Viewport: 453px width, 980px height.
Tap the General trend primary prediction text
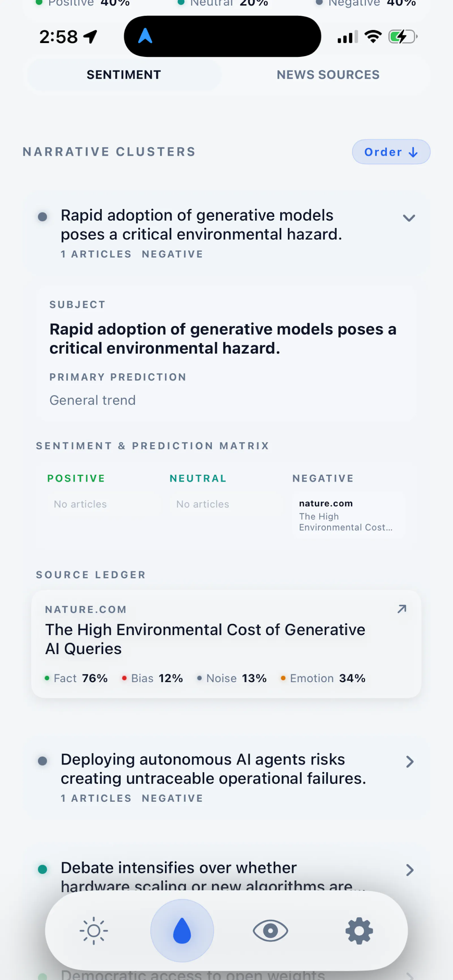(93, 400)
